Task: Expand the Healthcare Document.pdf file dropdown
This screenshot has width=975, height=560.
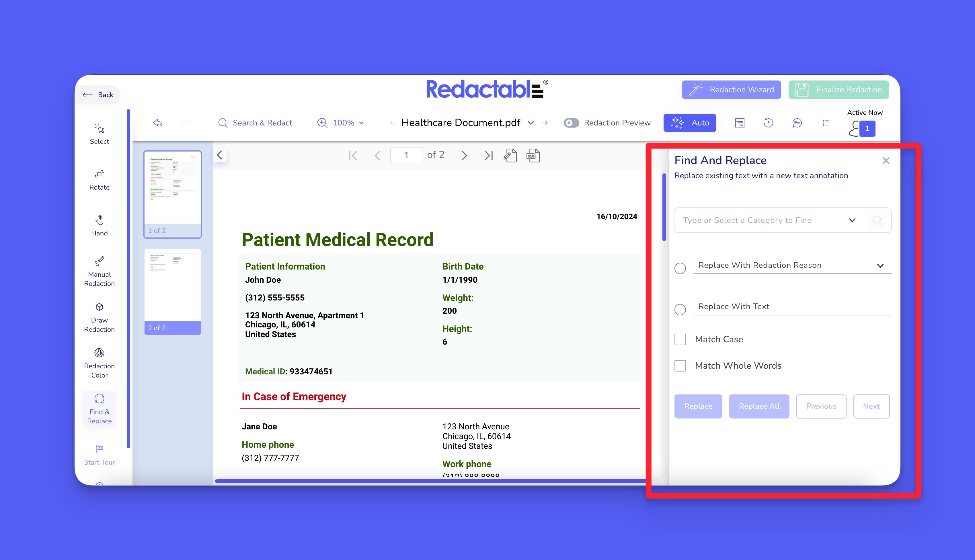Action: 531,123
